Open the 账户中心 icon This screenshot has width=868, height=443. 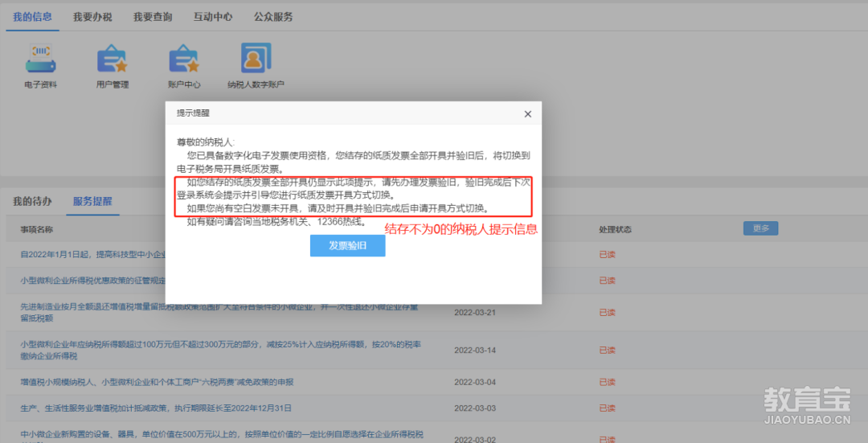click(x=184, y=65)
